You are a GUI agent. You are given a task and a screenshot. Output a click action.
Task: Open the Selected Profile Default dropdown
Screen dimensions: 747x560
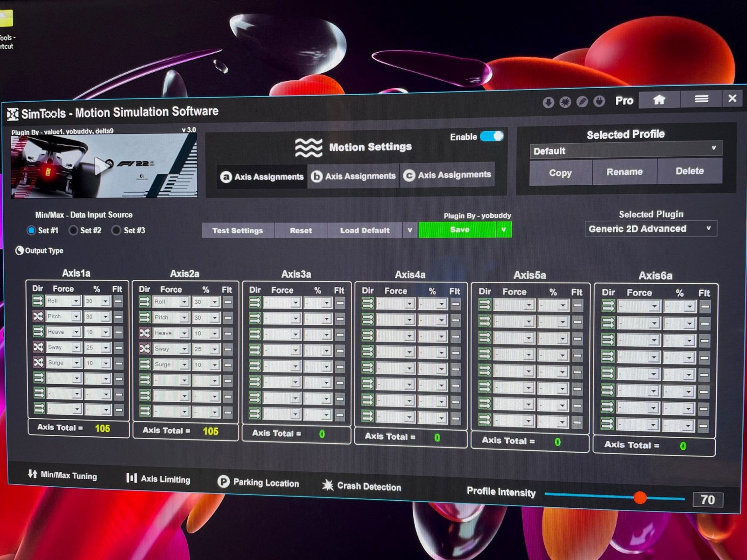626,150
